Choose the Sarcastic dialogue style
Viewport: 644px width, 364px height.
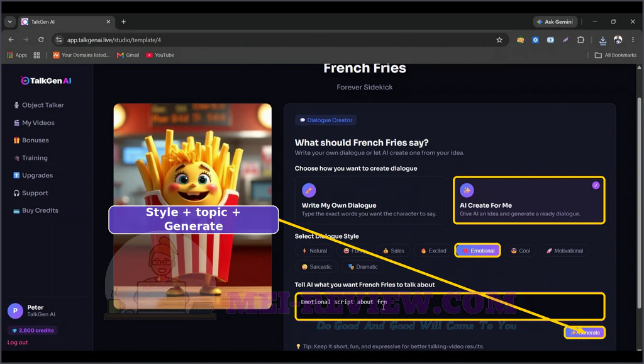(317, 267)
